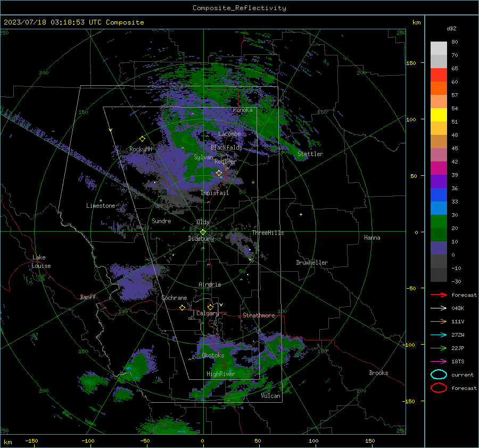This screenshot has height=448, width=479.
Task: Click the RedDeer city label
Action: click(x=226, y=161)
